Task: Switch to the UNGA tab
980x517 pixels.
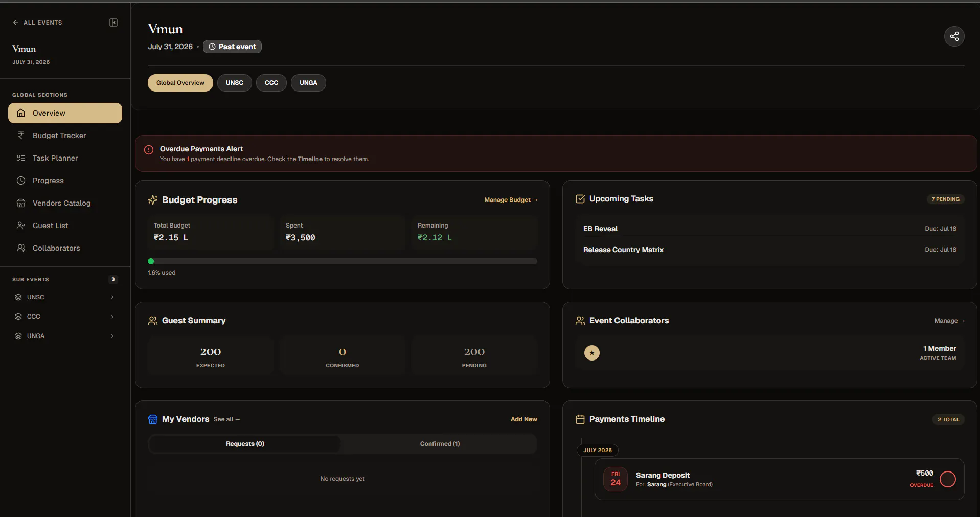Action: pyautogui.click(x=308, y=83)
